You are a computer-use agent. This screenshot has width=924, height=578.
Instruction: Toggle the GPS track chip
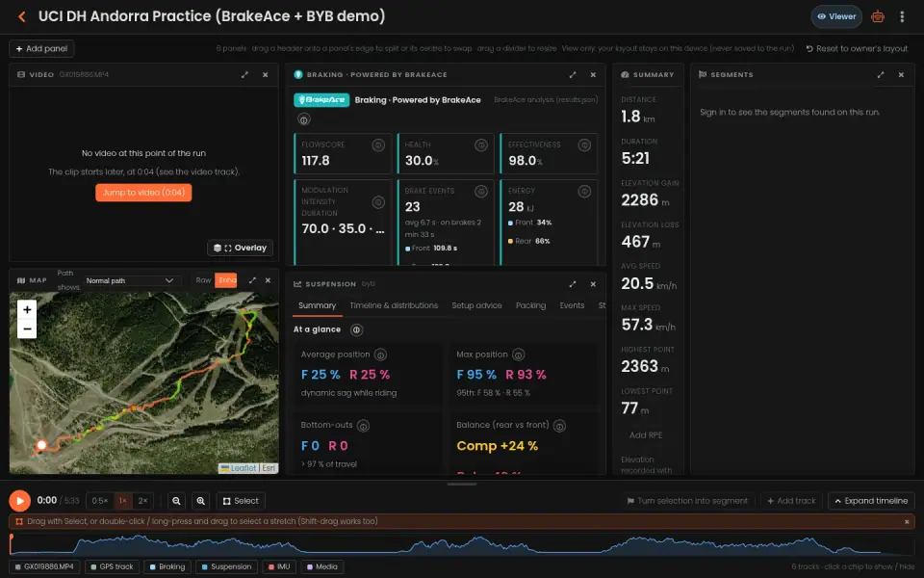112,566
